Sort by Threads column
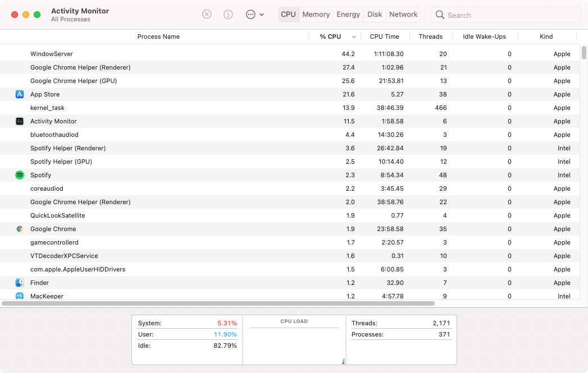This screenshot has width=588, height=373. (431, 36)
